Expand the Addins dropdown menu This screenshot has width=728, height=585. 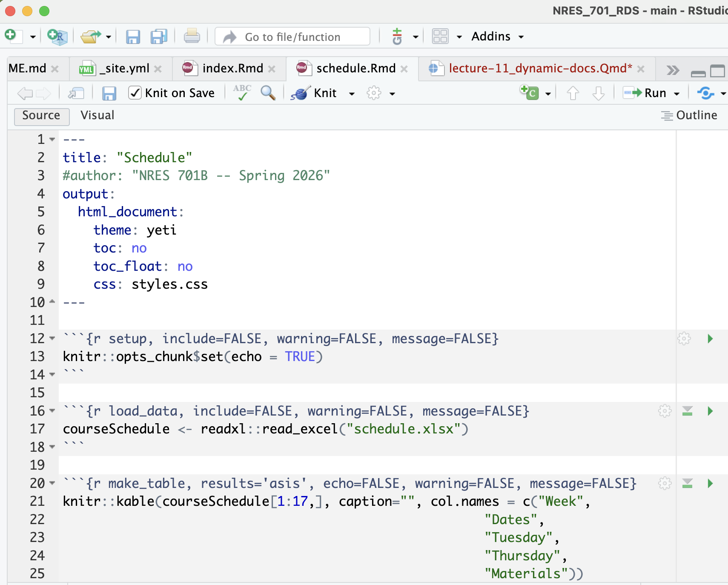point(497,37)
